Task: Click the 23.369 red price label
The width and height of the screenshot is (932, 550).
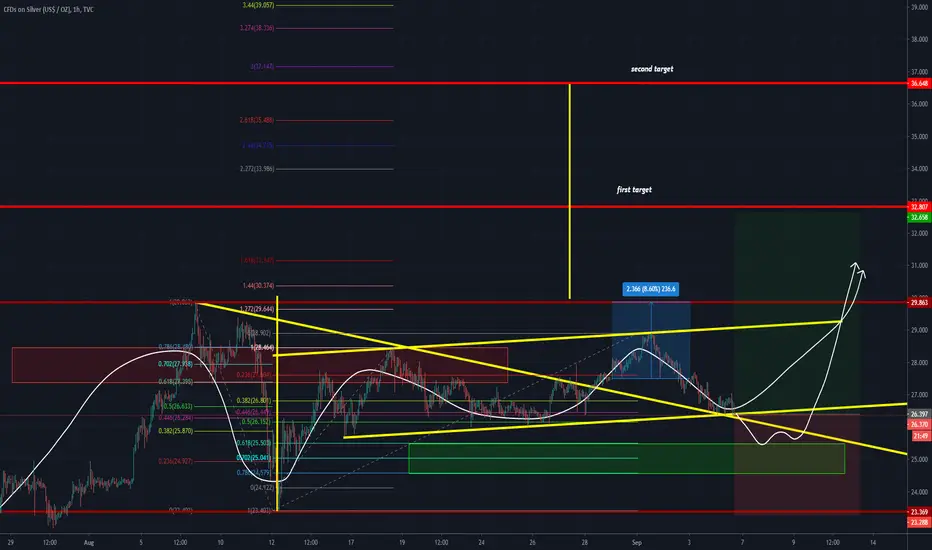Action: 920,512
